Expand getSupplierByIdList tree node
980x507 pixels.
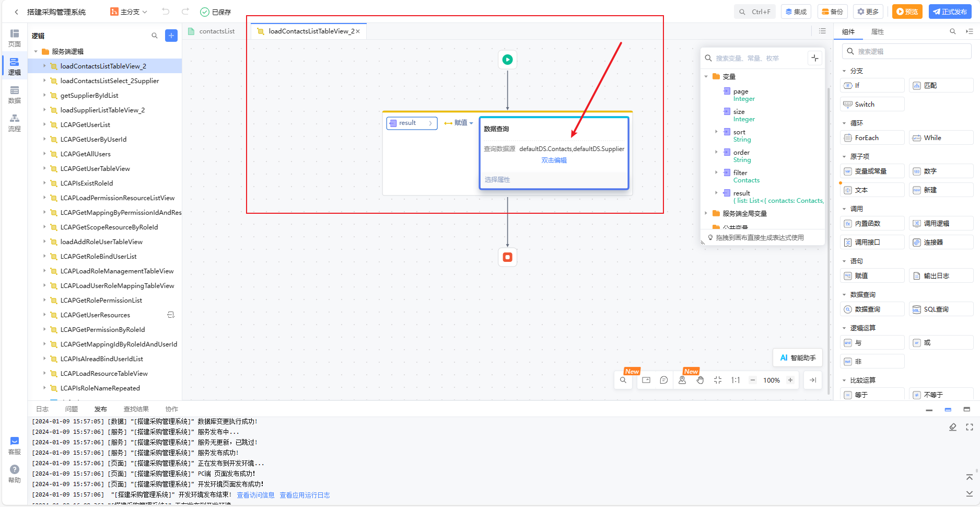44,95
